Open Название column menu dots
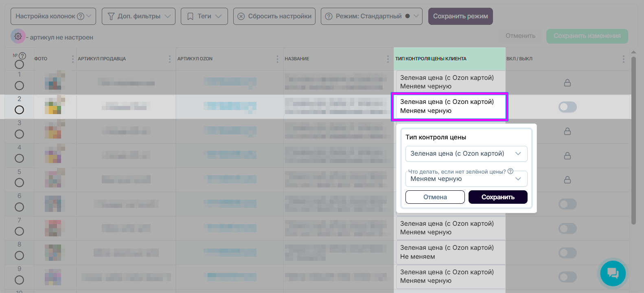 (388, 59)
